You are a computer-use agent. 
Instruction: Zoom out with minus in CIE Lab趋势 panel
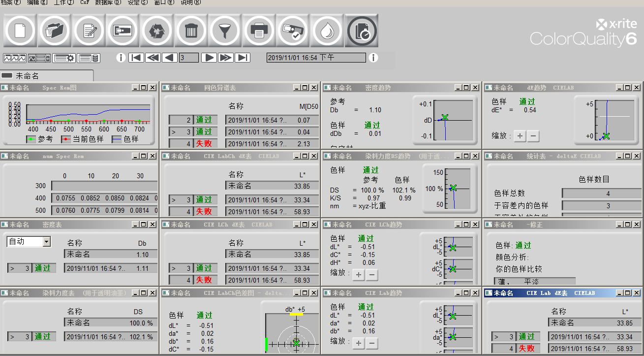372,343
